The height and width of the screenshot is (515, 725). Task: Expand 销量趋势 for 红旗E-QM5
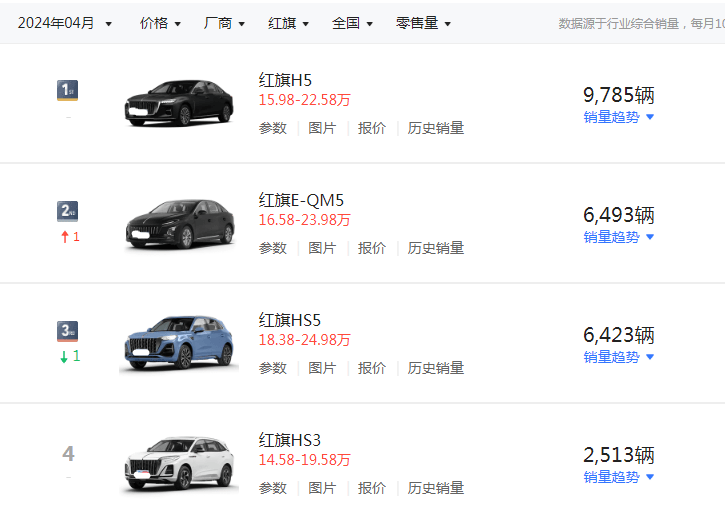(x=619, y=237)
